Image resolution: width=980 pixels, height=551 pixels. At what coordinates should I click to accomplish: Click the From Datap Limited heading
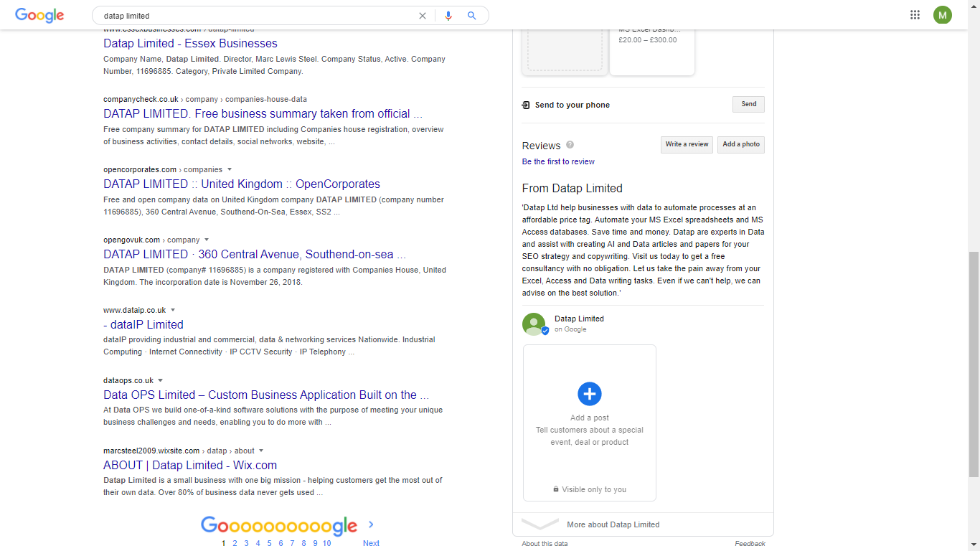[x=572, y=188]
